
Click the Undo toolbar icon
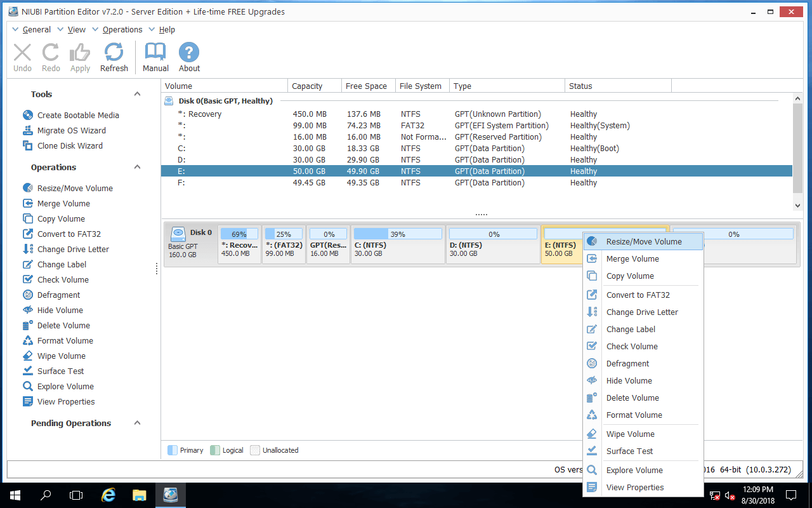click(22, 53)
